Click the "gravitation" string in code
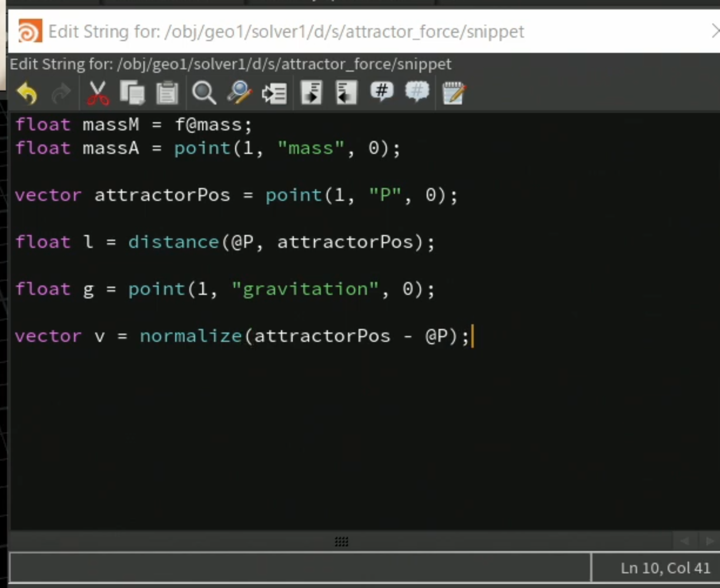Screen dimensions: 720x588 point(304,290)
